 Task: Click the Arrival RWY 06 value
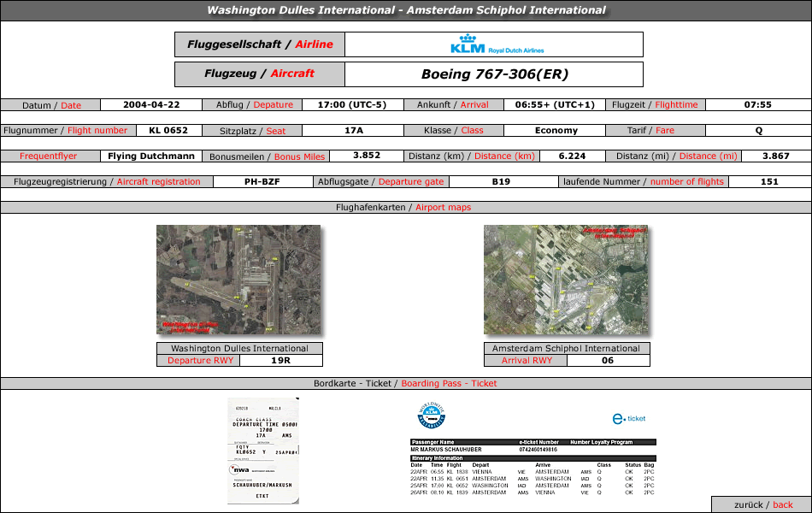coord(608,361)
